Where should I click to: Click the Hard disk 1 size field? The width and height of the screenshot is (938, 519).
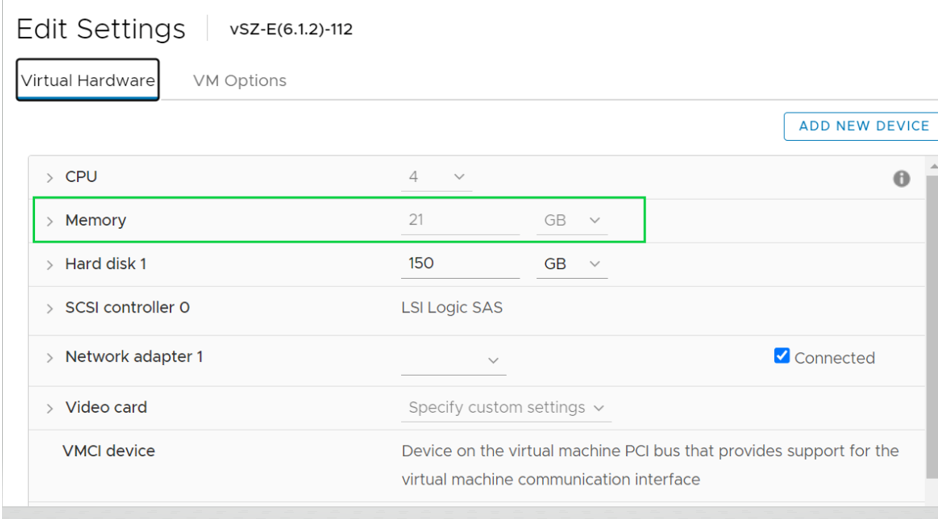click(459, 264)
